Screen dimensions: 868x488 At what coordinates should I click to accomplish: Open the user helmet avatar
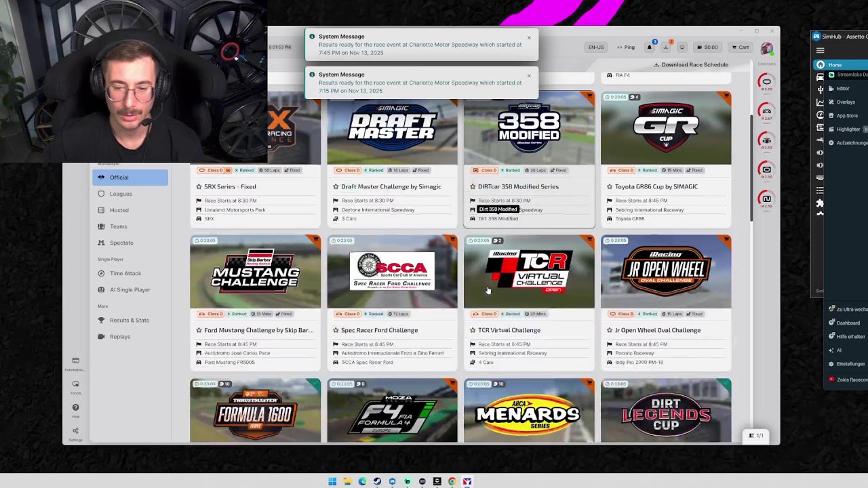tap(766, 48)
